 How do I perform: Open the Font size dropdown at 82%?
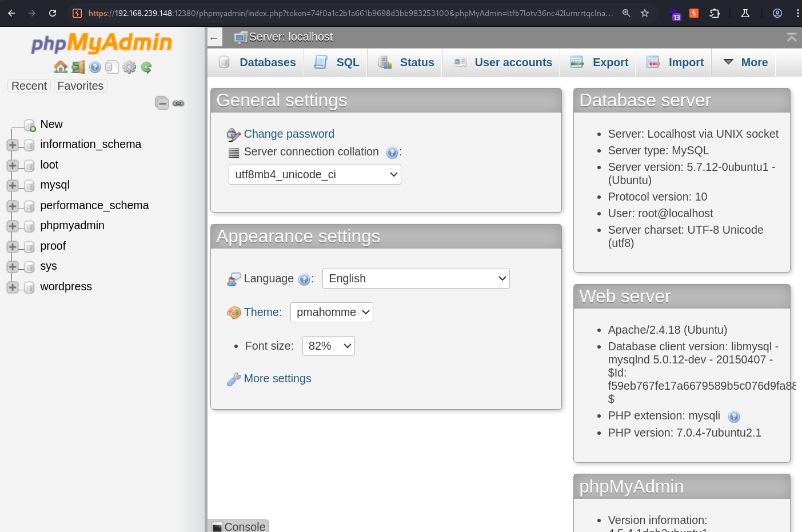[x=328, y=346]
